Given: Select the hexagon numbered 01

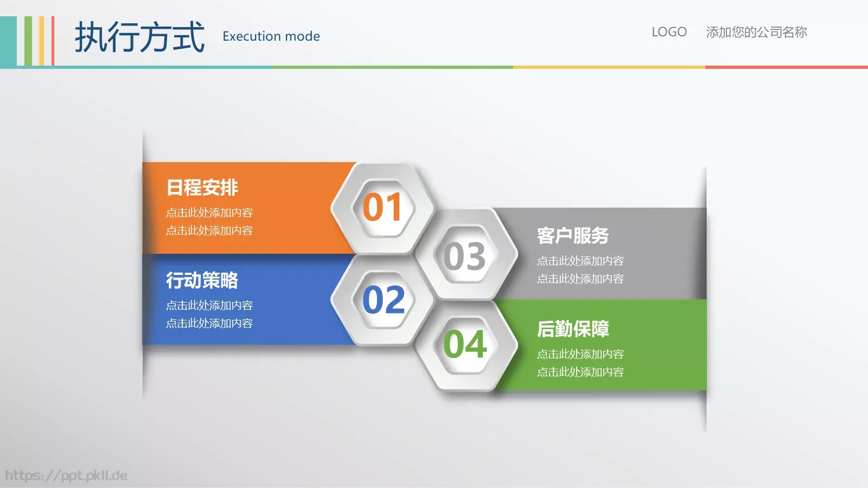Looking at the screenshot, I should pyautogui.click(x=383, y=208).
